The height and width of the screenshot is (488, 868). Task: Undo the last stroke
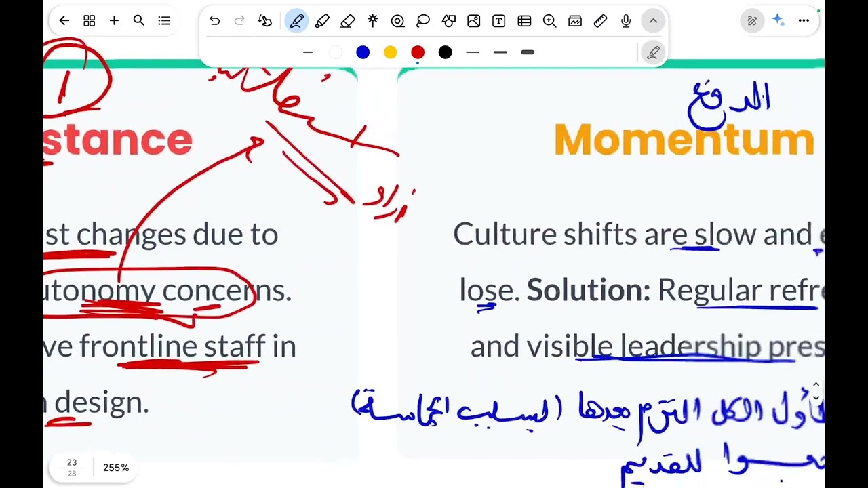pos(214,21)
